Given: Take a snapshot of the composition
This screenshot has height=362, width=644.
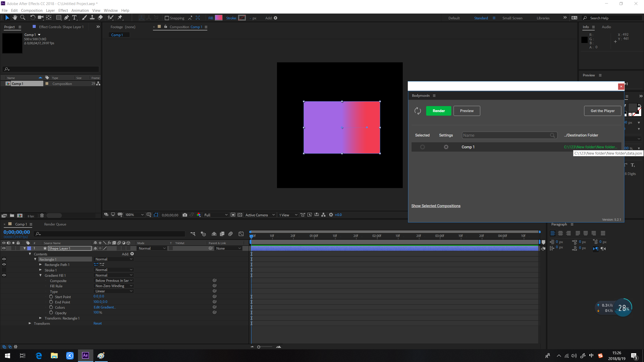Looking at the screenshot, I should (x=185, y=215).
